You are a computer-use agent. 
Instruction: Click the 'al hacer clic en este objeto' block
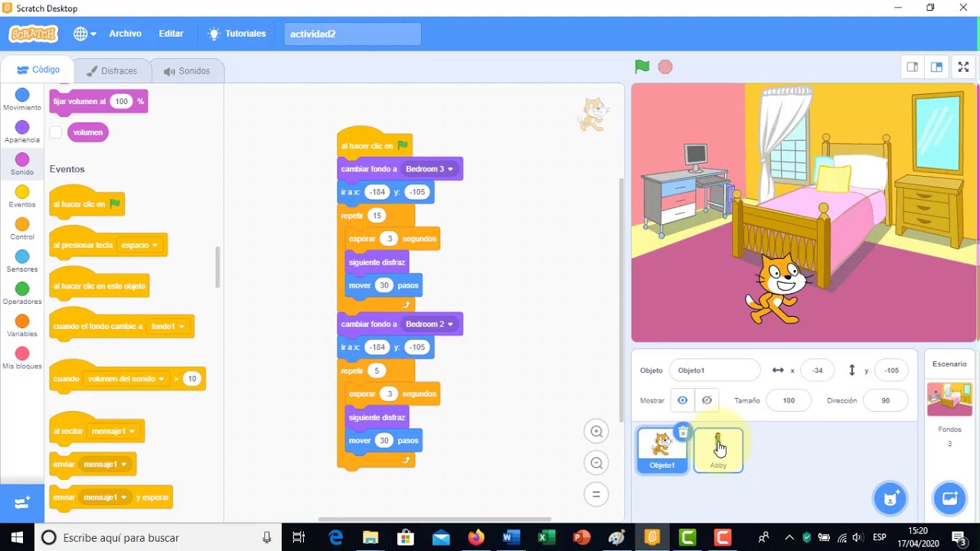point(99,285)
